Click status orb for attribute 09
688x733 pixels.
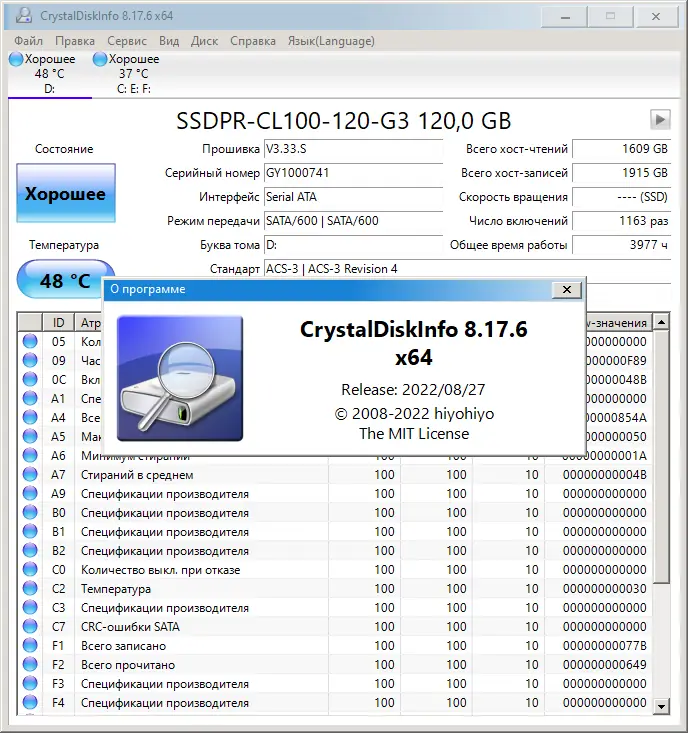pyautogui.click(x=30, y=360)
